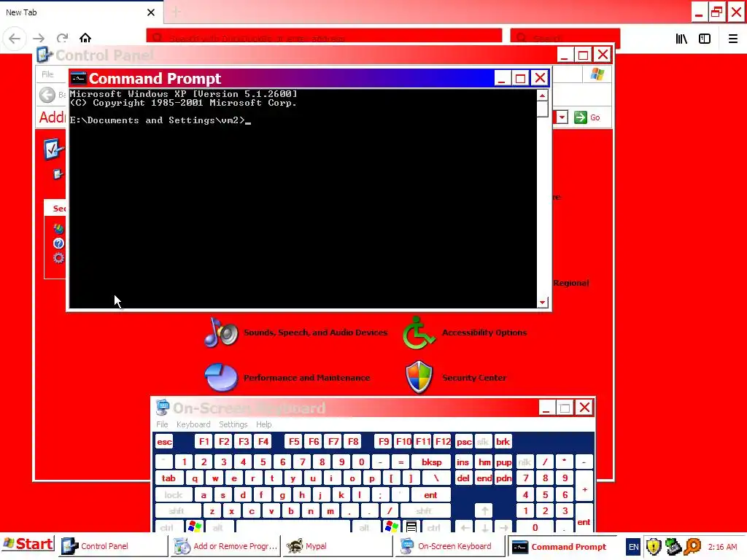
Task: Click tab key on on-screen keyboard
Action: tap(169, 478)
